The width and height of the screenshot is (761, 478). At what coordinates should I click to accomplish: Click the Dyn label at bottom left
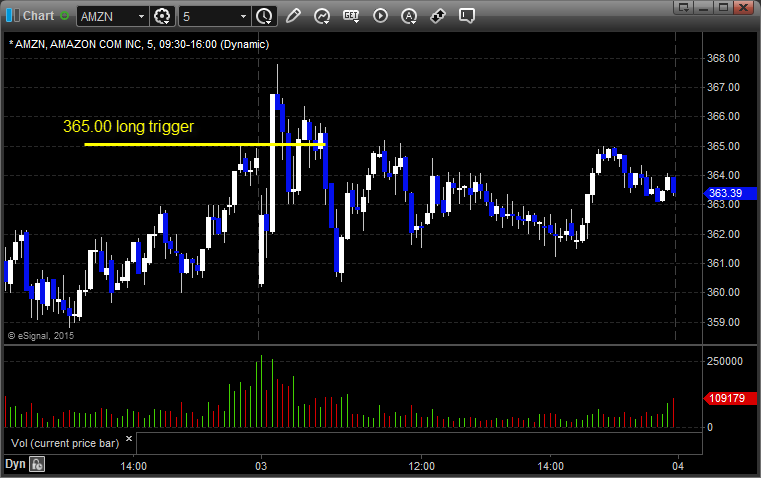click(x=15, y=464)
